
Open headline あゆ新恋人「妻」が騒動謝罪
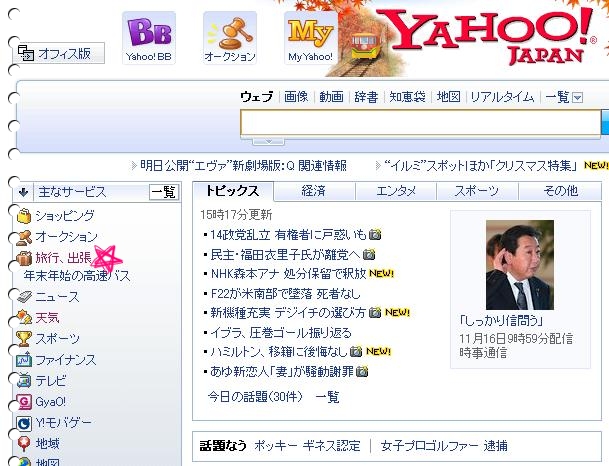click(x=282, y=372)
